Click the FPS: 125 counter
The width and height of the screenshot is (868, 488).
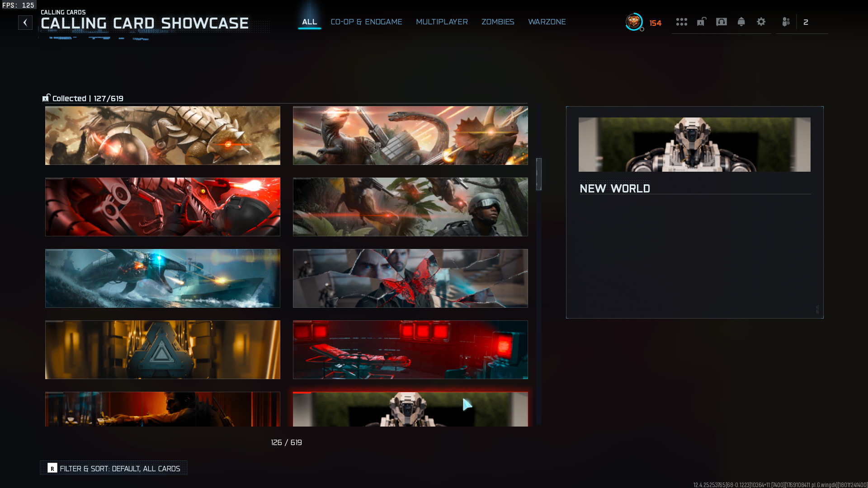[x=19, y=5]
